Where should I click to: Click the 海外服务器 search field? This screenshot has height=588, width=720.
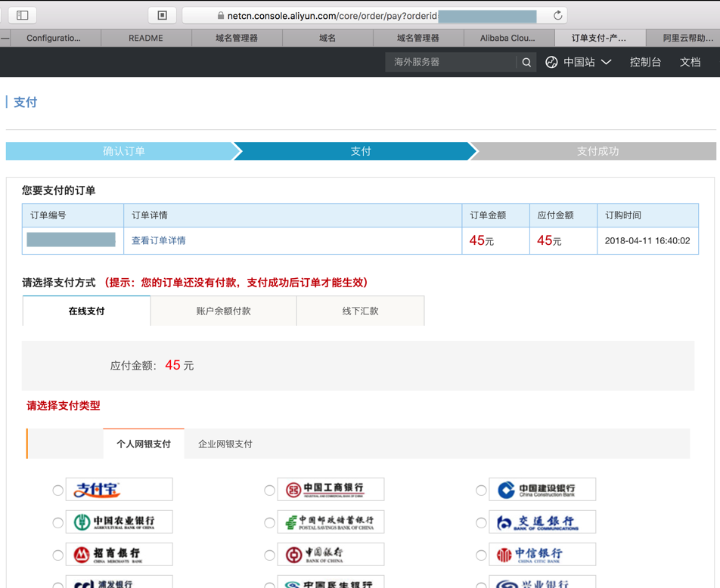pyautogui.click(x=451, y=62)
